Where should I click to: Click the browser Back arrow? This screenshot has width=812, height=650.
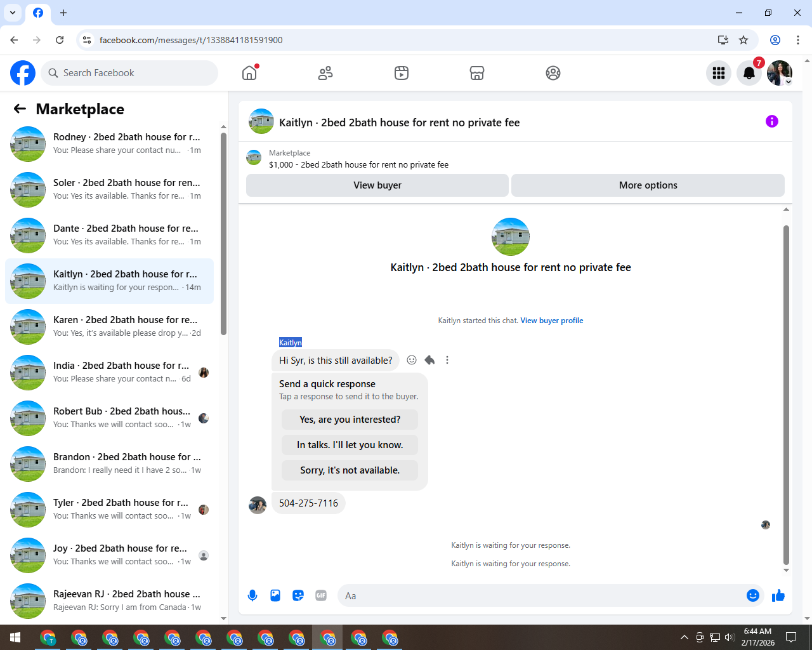(x=14, y=40)
